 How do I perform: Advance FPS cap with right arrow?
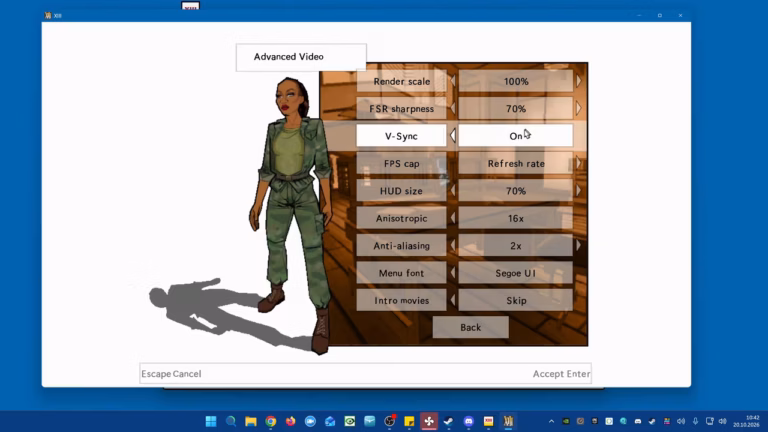pyautogui.click(x=578, y=163)
